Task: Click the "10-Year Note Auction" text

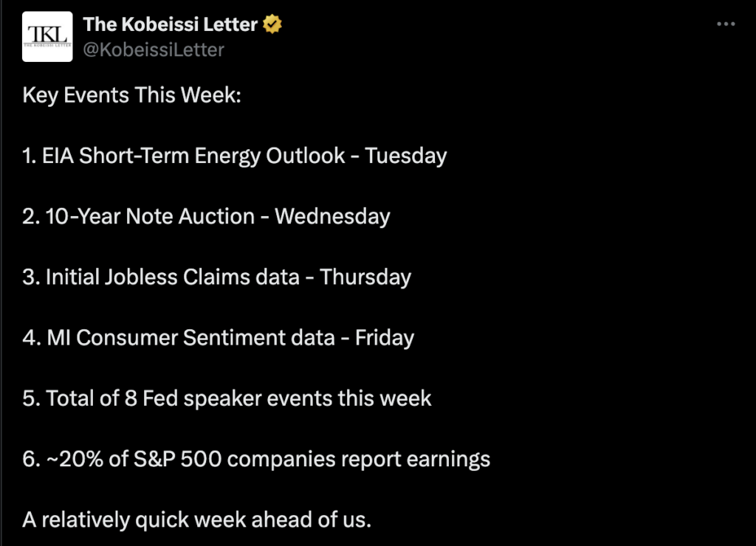Action: (x=150, y=216)
